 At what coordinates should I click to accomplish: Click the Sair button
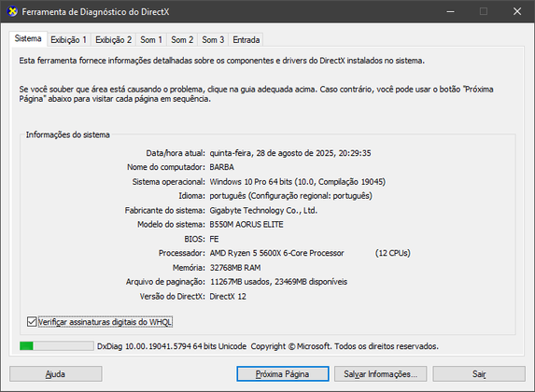coord(479,374)
